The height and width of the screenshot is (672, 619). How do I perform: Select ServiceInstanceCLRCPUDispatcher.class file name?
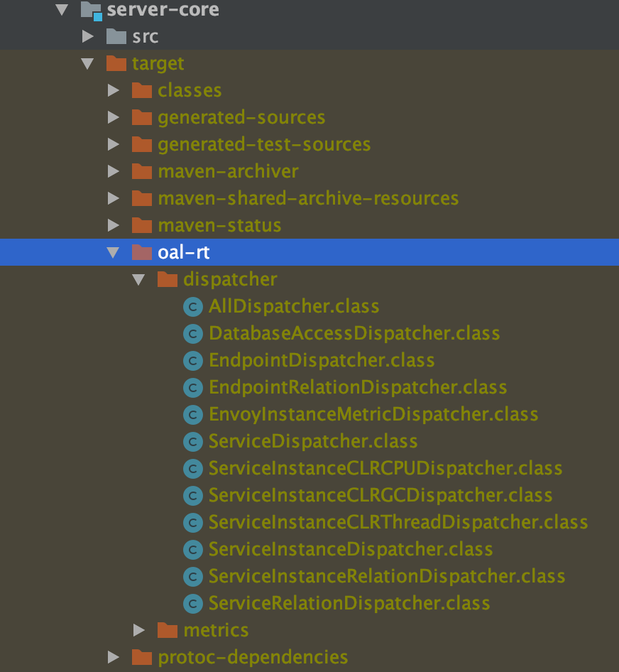[x=385, y=469]
